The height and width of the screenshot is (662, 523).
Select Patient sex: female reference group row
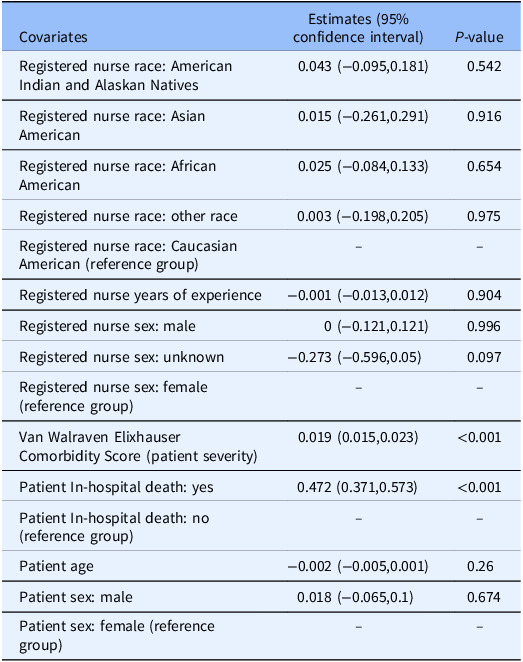(261, 636)
